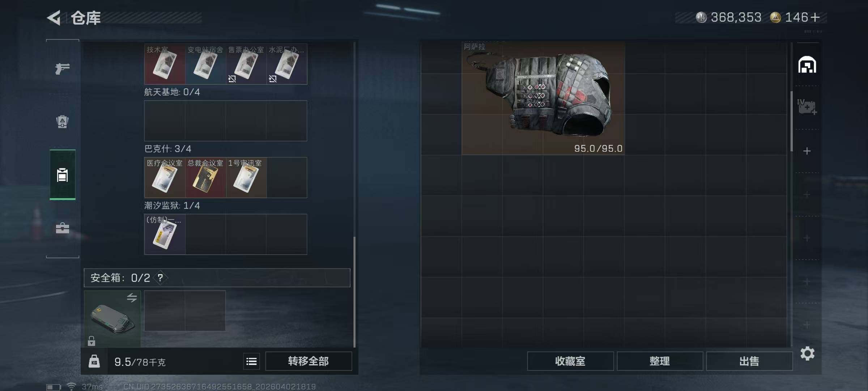This screenshot has height=391, width=868.
Task: Select the 总裁会议室 gold keycard
Action: click(205, 177)
